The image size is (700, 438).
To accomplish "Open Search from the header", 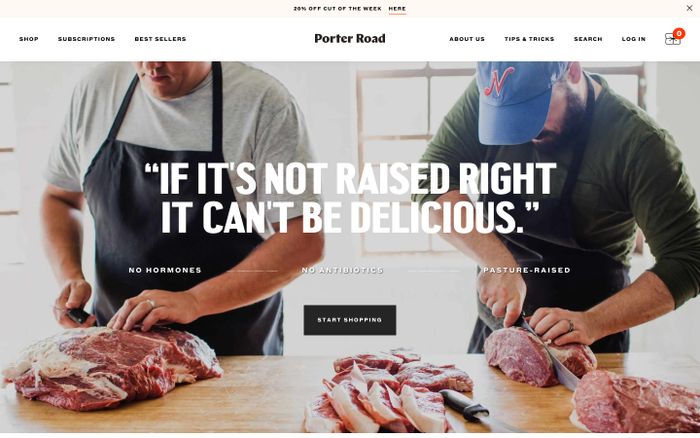I will 588,39.
